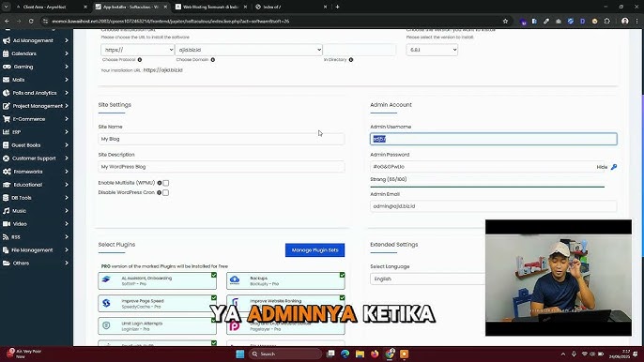Click the Project Management edit icon
644x362 pixels.
7,106
